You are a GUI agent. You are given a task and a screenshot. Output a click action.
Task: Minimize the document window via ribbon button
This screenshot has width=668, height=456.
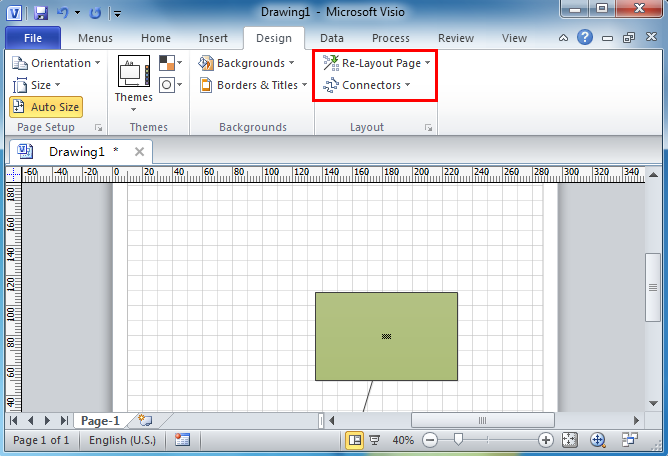(607, 38)
